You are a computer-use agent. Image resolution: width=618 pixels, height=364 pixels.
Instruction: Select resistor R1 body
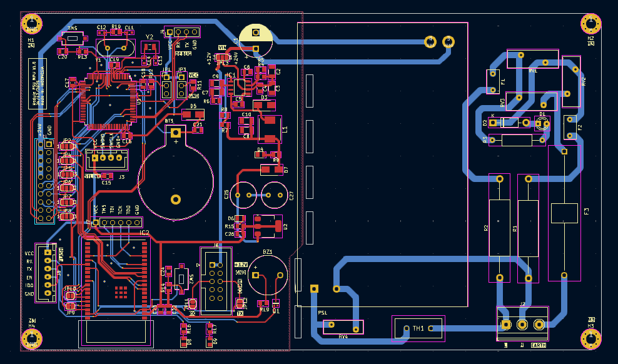pos(528,228)
